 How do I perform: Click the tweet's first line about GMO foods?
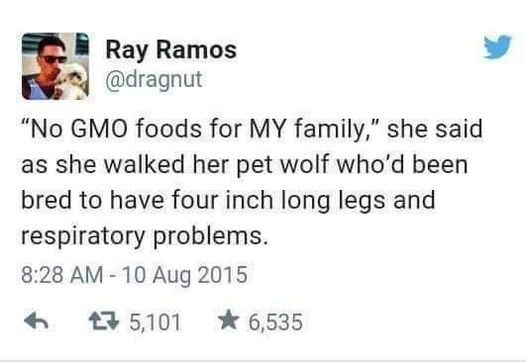pos(252,129)
